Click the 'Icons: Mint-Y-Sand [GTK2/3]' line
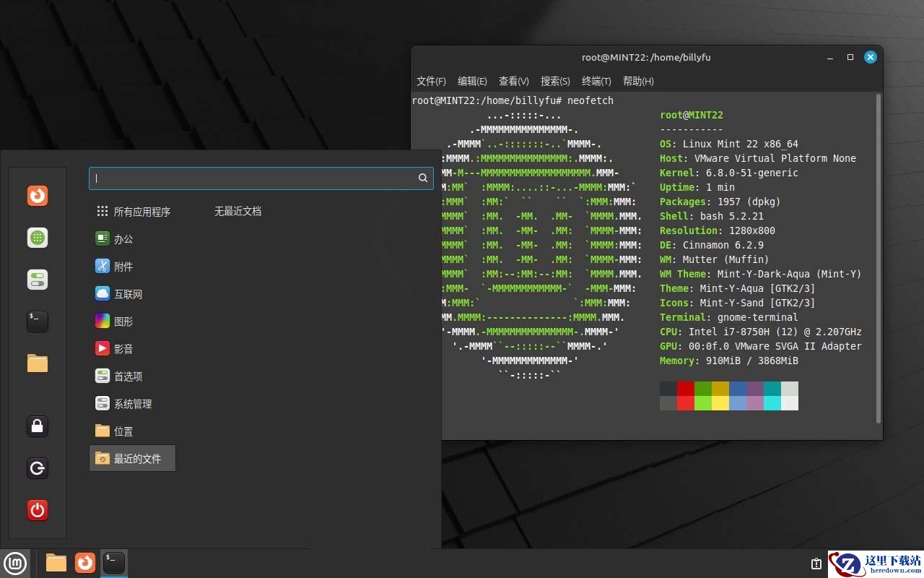 [x=738, y=303]
